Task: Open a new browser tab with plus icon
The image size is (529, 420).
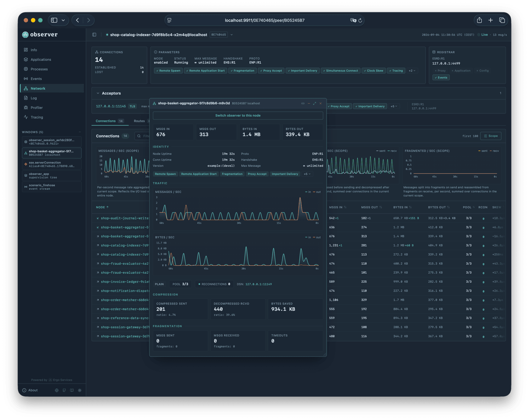Action: [491, 20]
